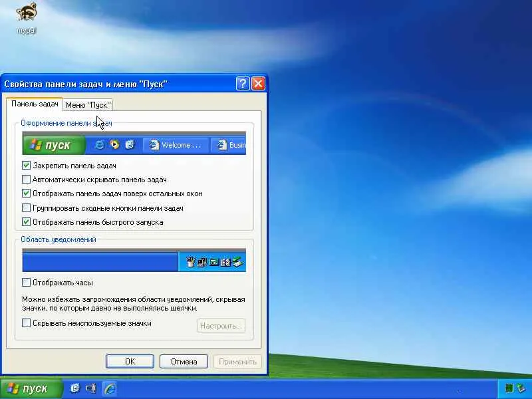Switch to the Панель задач tab
532x399 pixels.
[35, 104]
